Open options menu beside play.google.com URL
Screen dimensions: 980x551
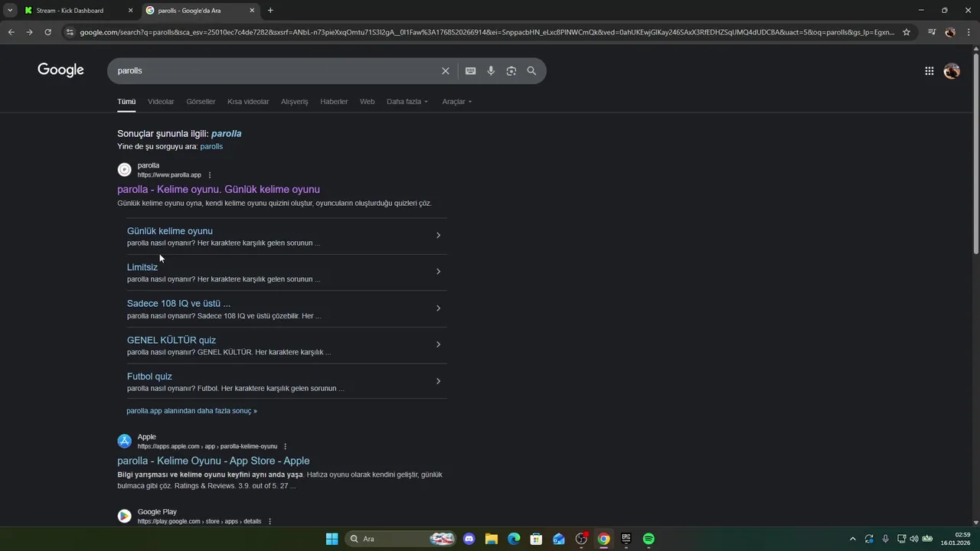pyautogui.click(x=269, y=521)
